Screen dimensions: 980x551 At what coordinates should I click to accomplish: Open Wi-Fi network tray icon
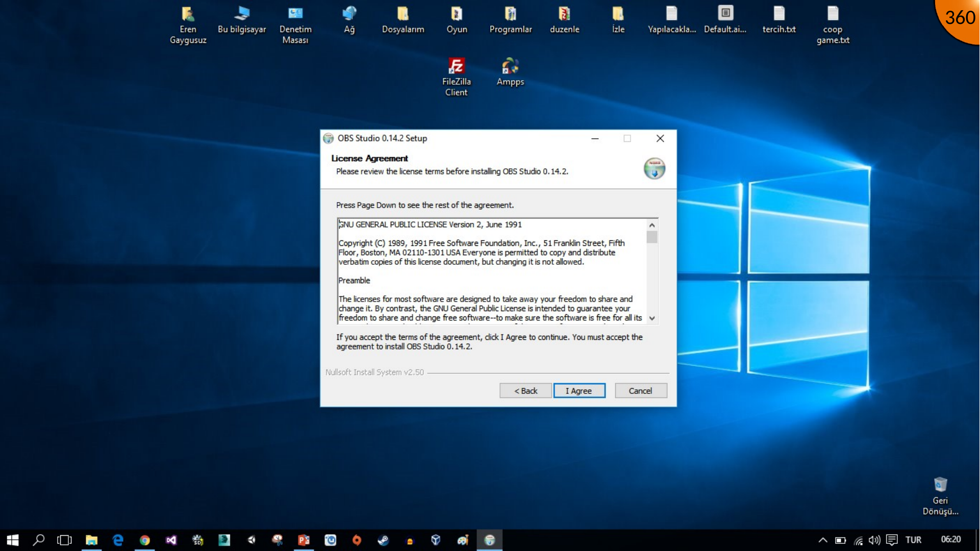point(859,540)
